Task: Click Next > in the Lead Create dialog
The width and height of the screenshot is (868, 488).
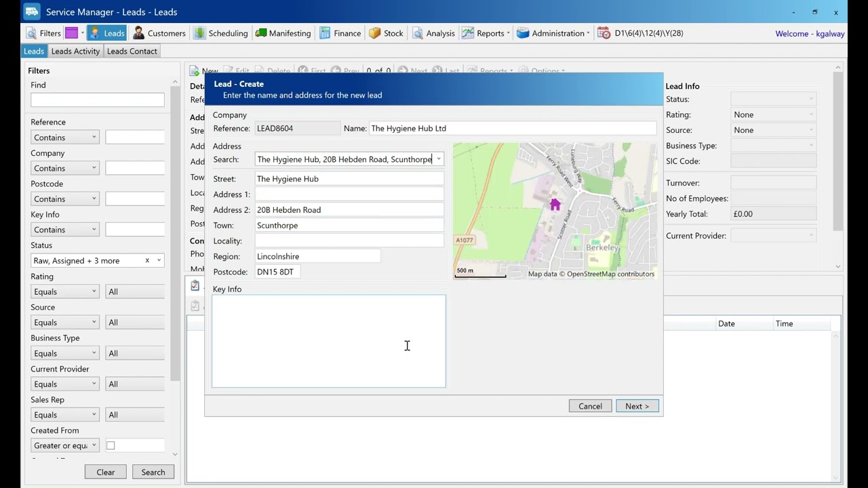Action: 637,406
